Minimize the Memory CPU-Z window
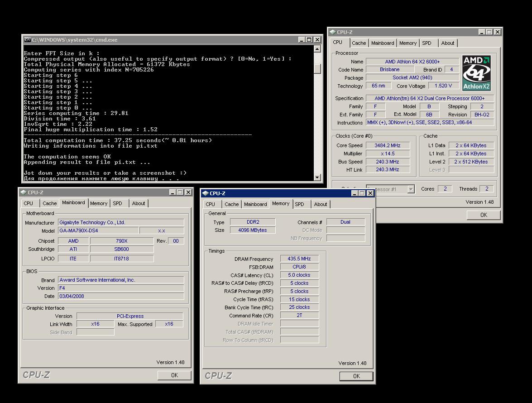Viewport: 532px width, 403px height. [x=355, y=193]
